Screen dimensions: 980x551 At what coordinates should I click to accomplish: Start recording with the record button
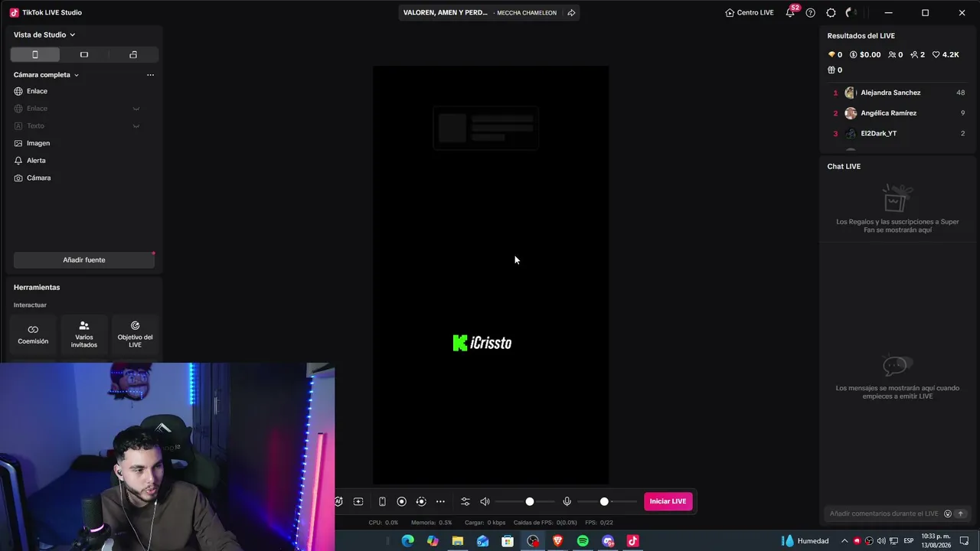click(x=401, y=501)
